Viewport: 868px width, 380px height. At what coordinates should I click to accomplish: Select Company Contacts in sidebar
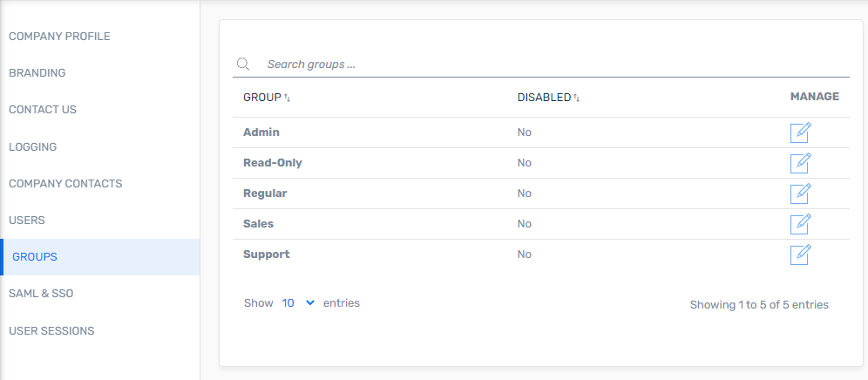point(65,183)
